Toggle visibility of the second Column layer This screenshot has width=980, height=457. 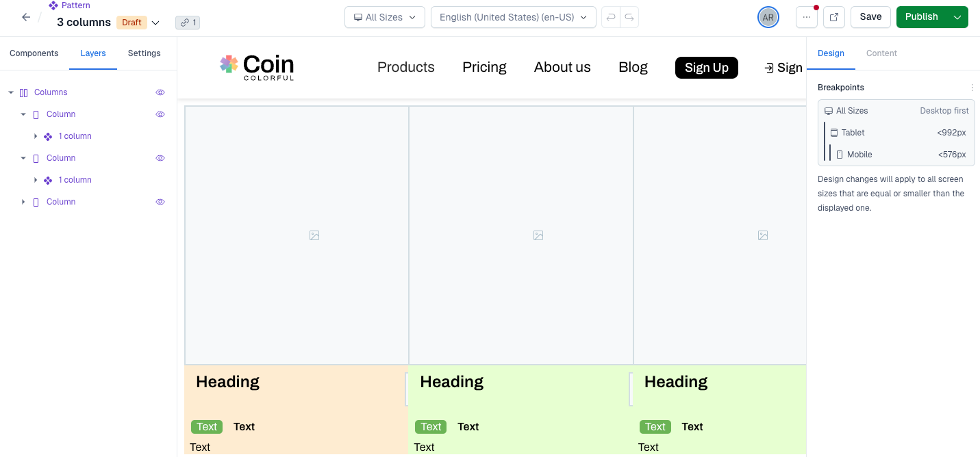pos(160,158)
